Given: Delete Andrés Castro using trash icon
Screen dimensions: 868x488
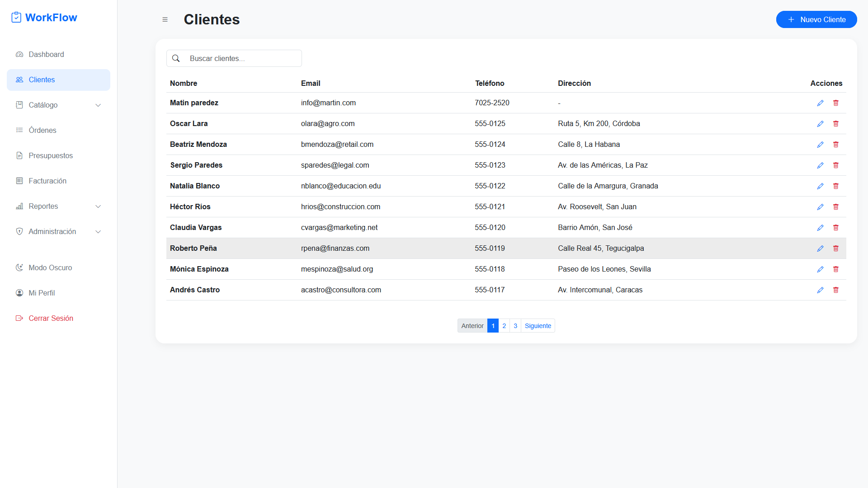Looking at the screenshot, I should coord(835,290).
